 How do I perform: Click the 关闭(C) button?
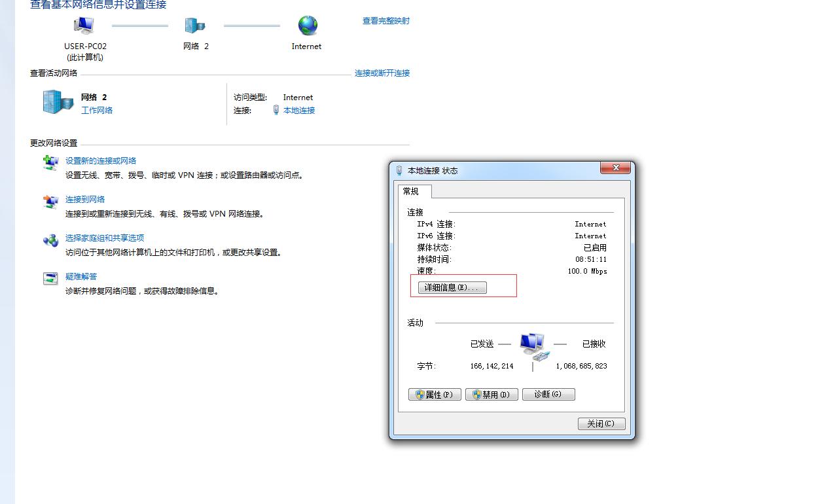coord(600,423)
